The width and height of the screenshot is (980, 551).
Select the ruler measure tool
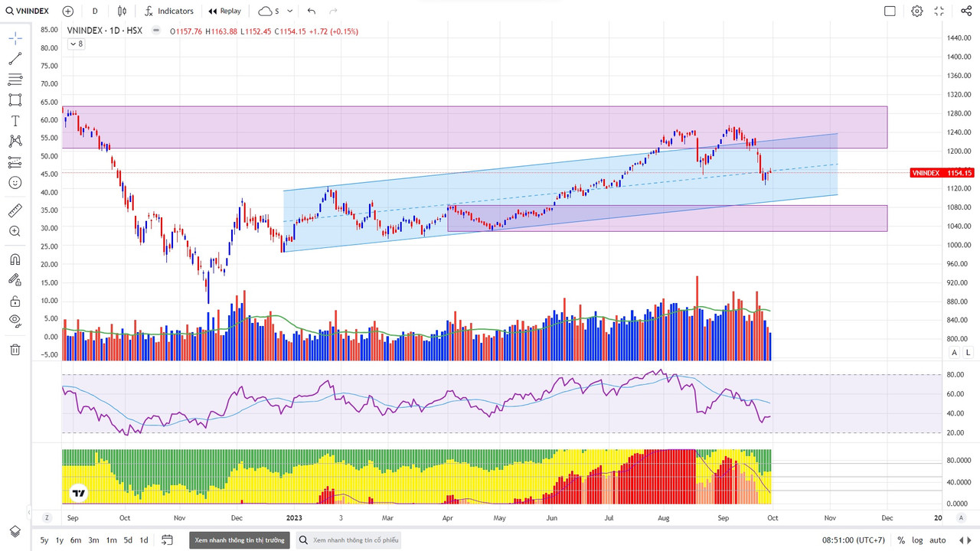tap(15, 210)
